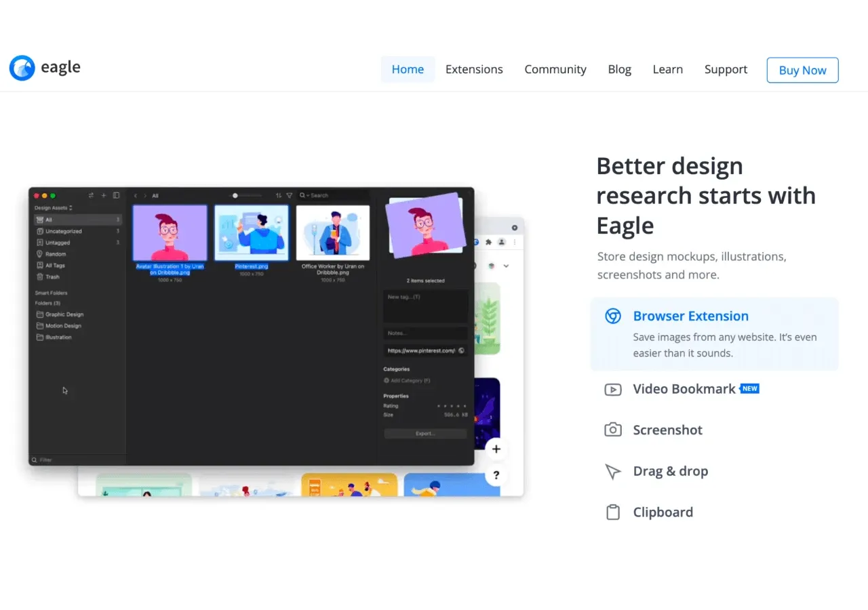Click the Smart Folders section label

click(x=51, y=293)
